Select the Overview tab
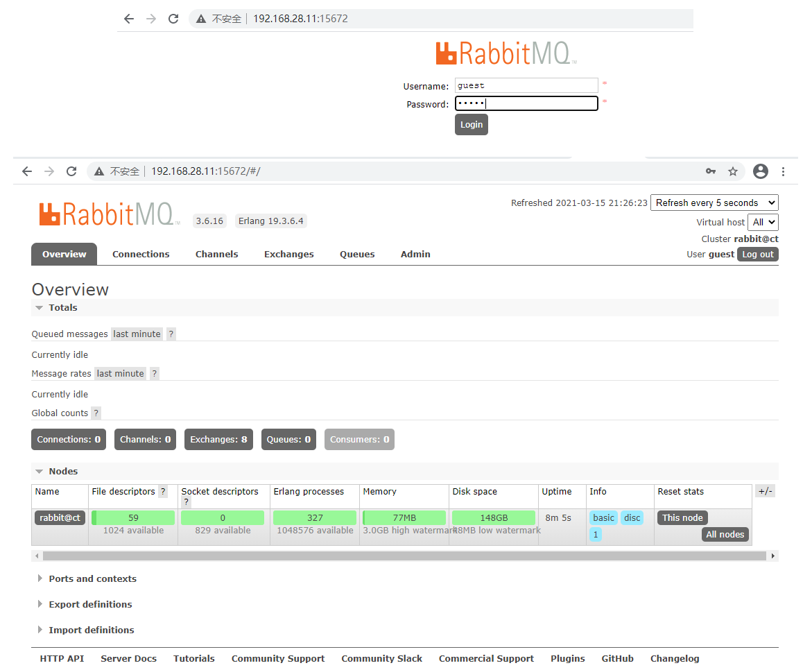812x670 pixels. (64, 254)
